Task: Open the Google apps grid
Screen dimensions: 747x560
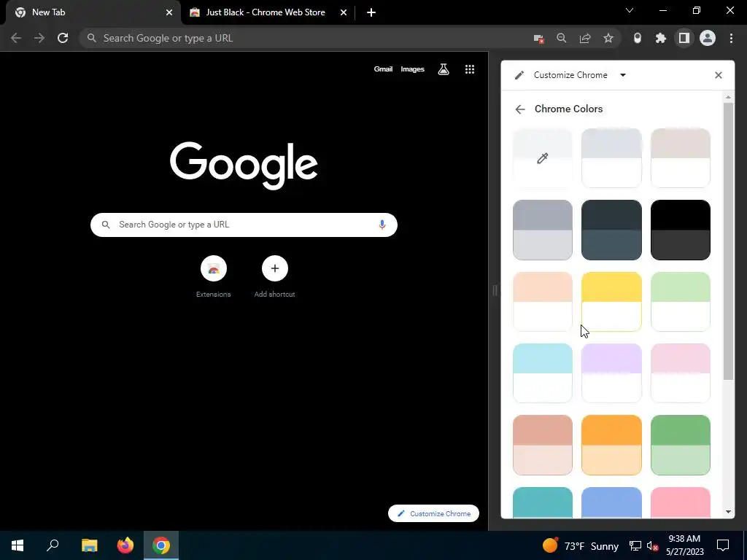Action: pyautogui.click(x=470, y=69)
